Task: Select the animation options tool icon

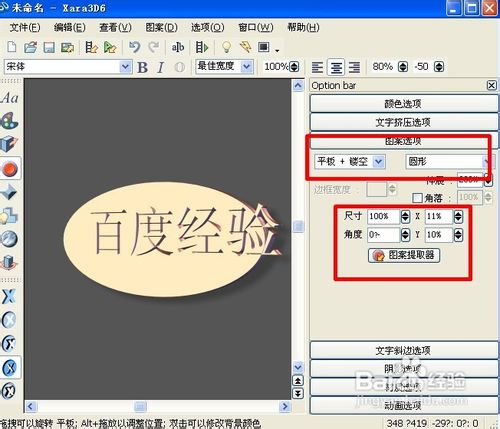Action: (9, 262)
